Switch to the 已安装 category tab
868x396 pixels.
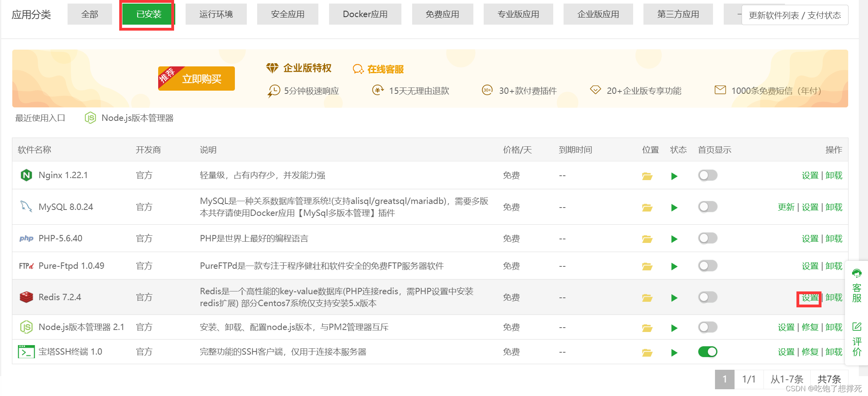(148, 14)
